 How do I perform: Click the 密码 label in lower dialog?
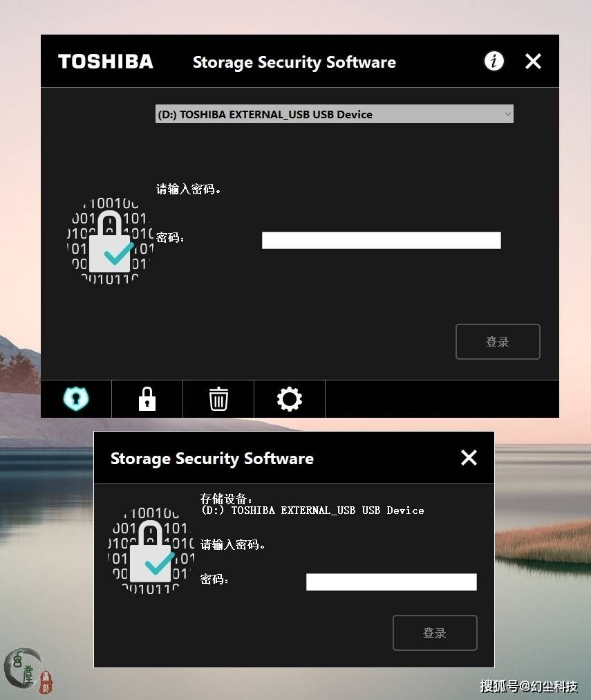(214, 580)
